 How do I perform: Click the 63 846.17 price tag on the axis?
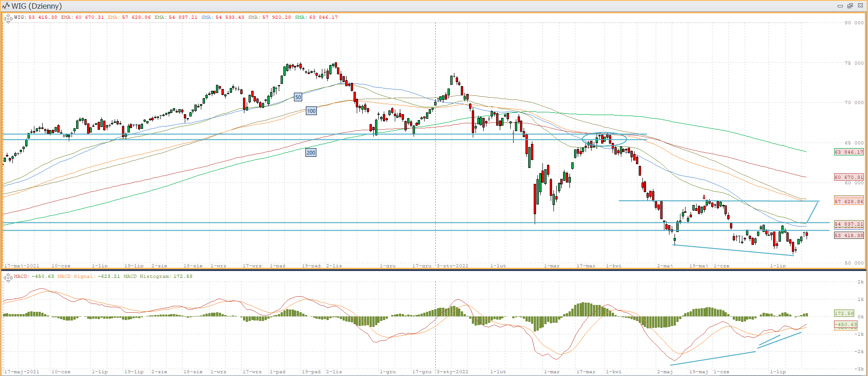coord(849,152)
